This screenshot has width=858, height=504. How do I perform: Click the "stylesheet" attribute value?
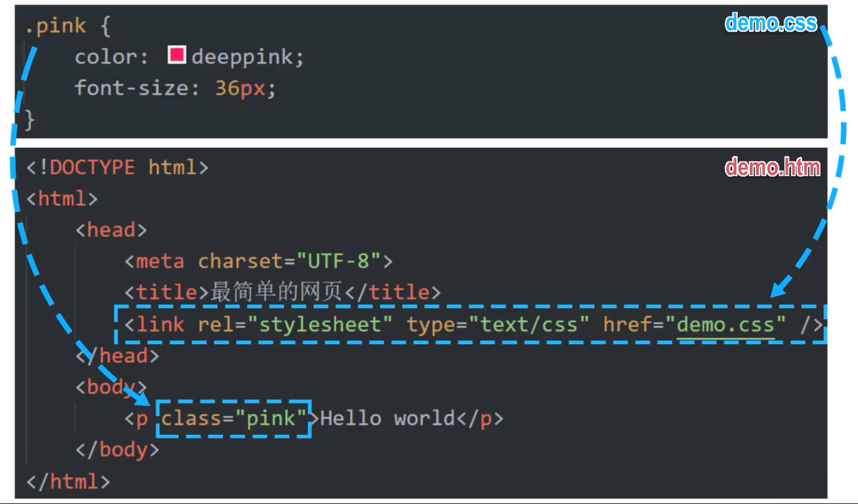319,325
